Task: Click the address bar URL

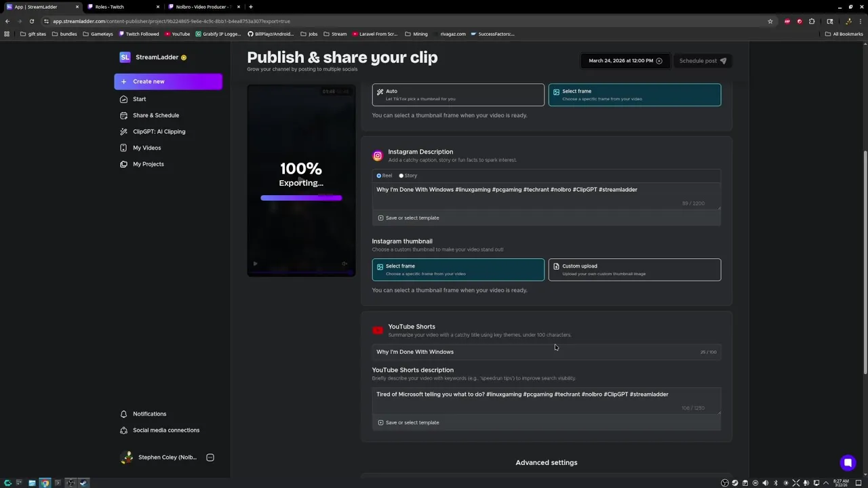Action: coord(172,21)
